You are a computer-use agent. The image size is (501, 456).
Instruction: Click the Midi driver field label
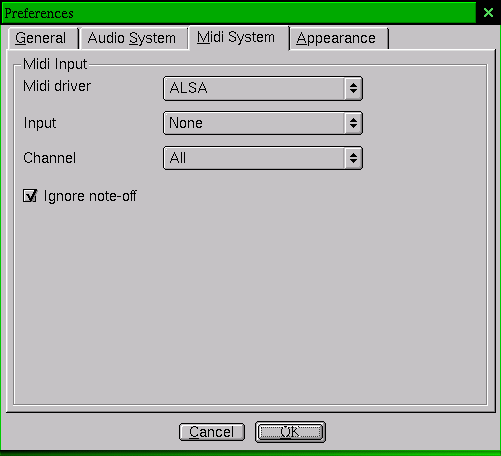(57, 86)
